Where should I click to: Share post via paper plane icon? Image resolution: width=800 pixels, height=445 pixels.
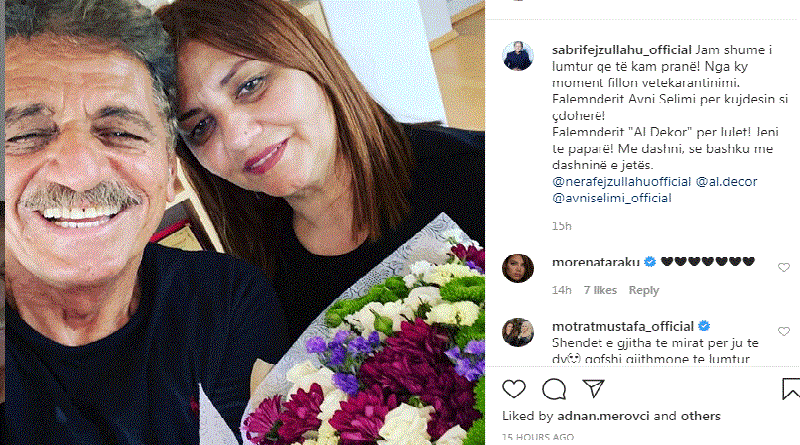click(x=593, y=388)
